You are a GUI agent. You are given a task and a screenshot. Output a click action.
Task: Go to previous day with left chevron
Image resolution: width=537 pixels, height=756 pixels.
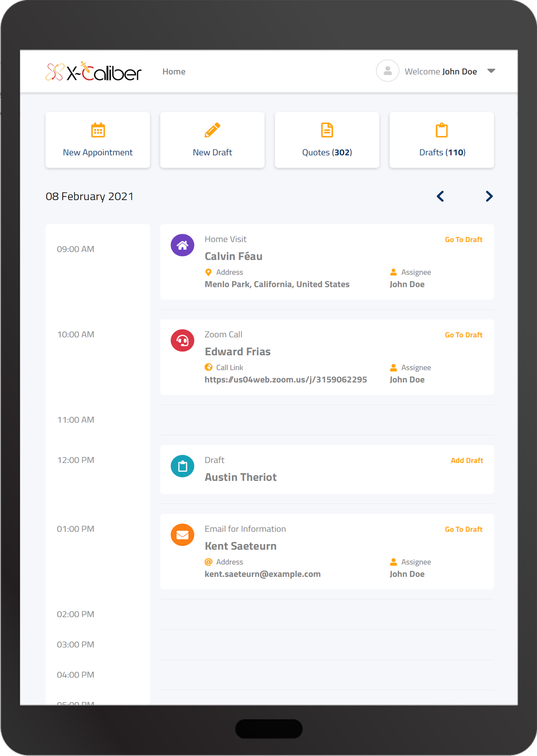(440, 196)
